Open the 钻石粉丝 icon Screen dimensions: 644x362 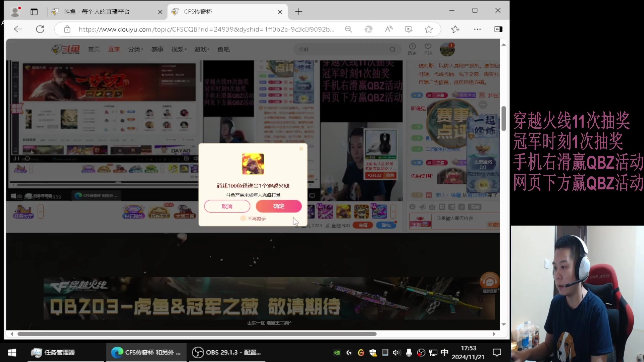133,212
